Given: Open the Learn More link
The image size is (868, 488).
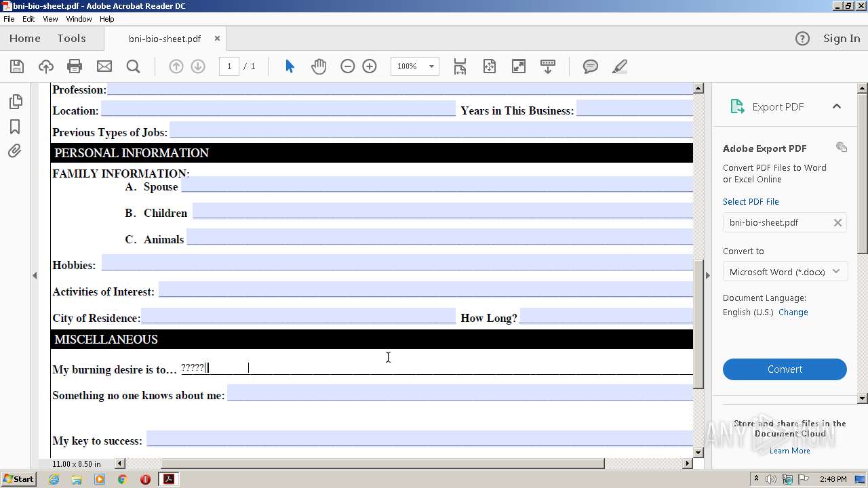Looking at the screenshot, I should [x=789, y=451].
